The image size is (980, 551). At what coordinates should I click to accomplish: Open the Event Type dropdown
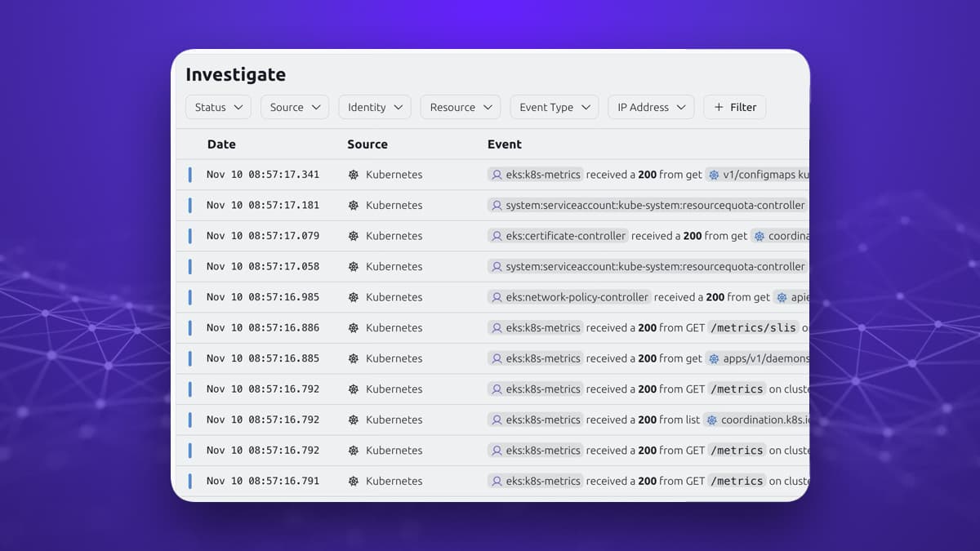pyautogui.click(x=554, y=107)
